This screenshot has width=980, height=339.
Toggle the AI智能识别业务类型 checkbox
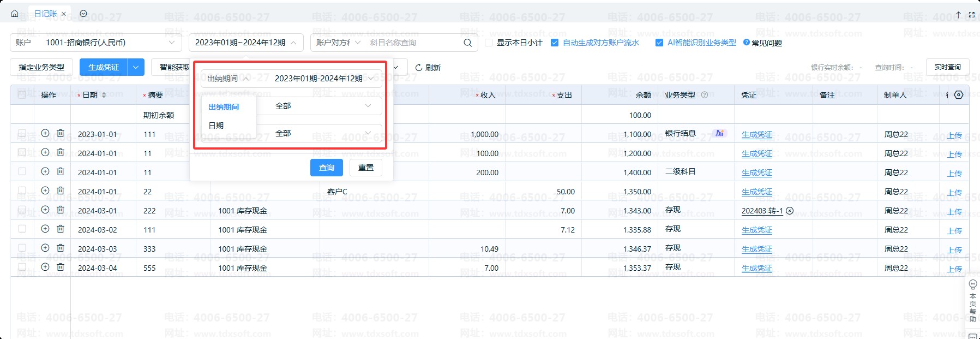(x=659, y=43)
